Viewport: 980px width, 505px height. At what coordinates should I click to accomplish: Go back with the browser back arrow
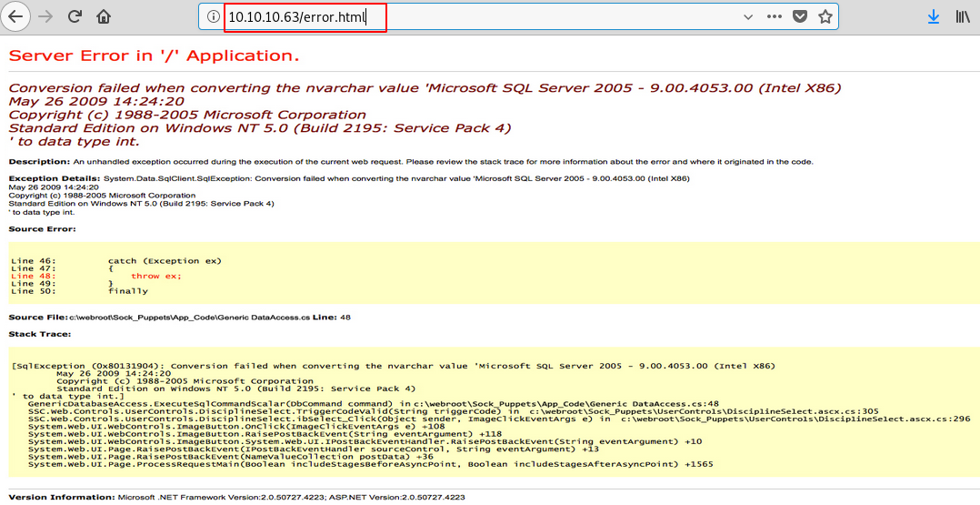15,17
